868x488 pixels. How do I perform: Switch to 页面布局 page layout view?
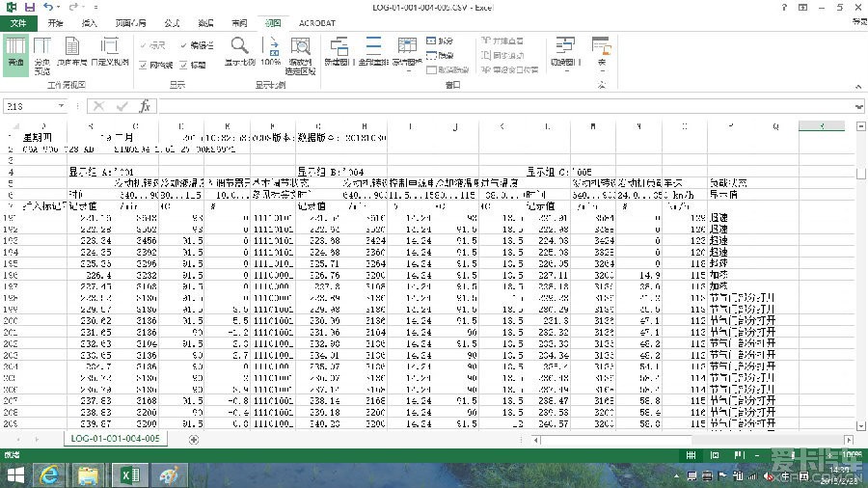72,53
